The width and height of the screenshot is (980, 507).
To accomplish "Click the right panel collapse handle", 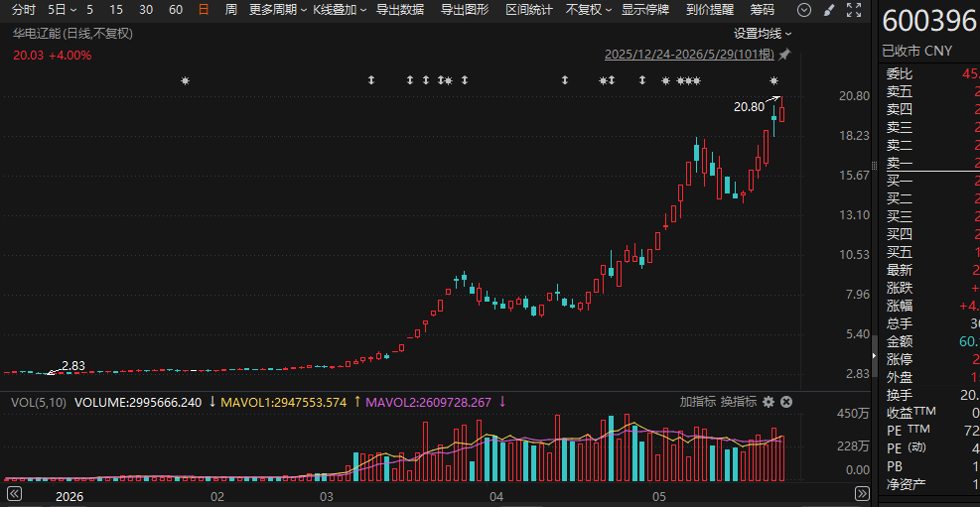I will click(x=875, y=354).
